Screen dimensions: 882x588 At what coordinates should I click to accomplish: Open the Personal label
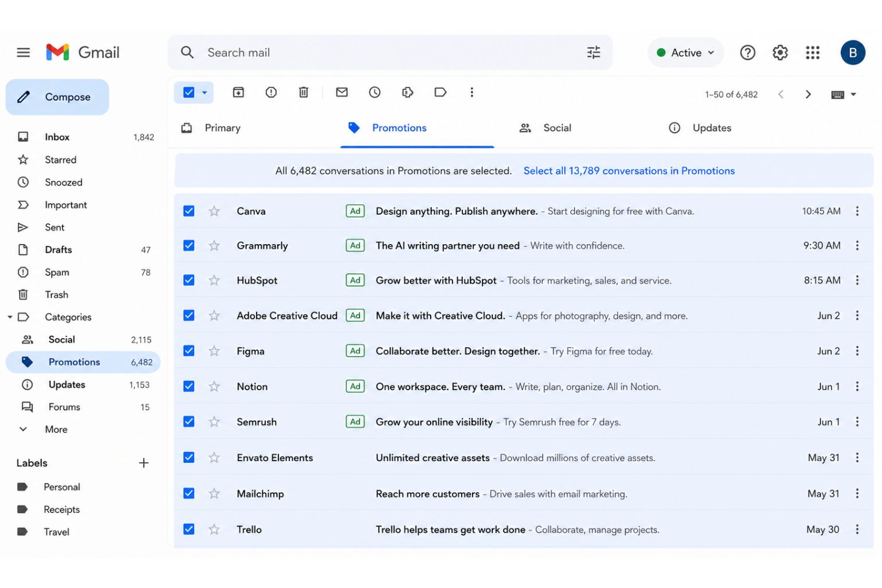[x=61, y=487]
